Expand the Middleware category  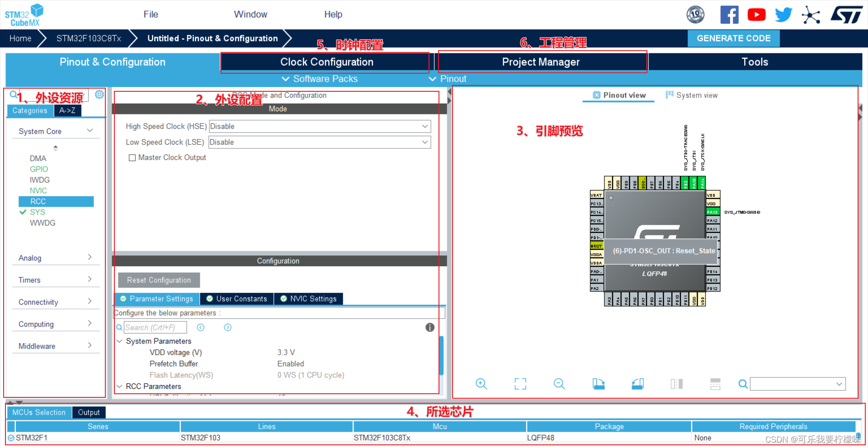[x=90, y=346]
